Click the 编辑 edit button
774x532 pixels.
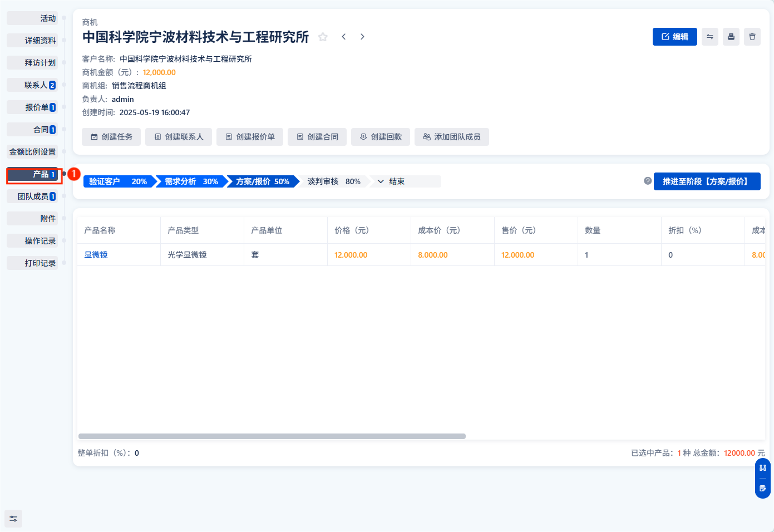coord(674,37)
